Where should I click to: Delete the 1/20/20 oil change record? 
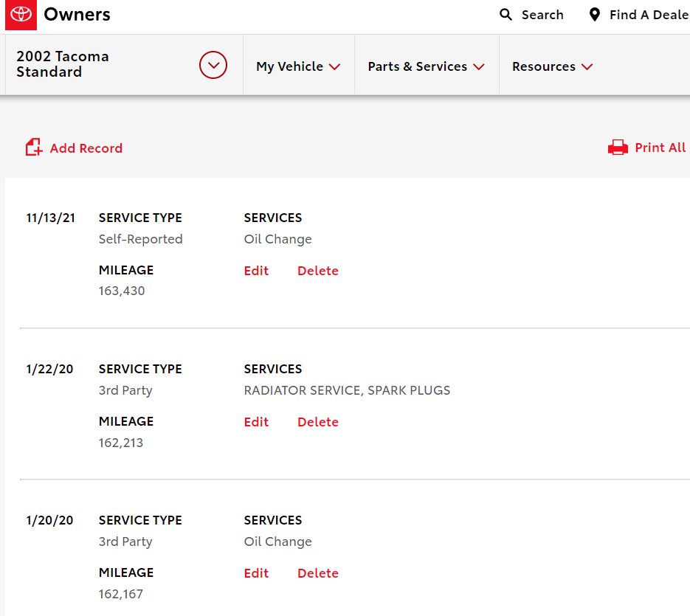(x=318, y=573)
